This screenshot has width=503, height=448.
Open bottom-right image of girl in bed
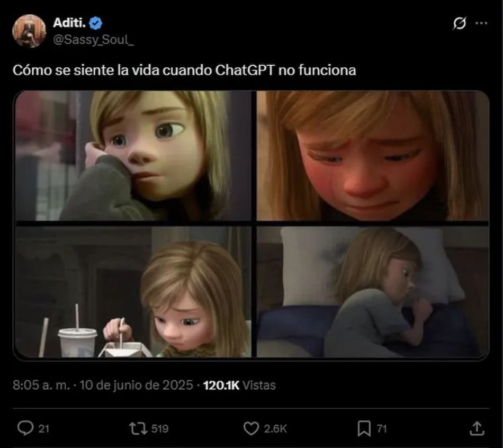[x=373, y=292]
